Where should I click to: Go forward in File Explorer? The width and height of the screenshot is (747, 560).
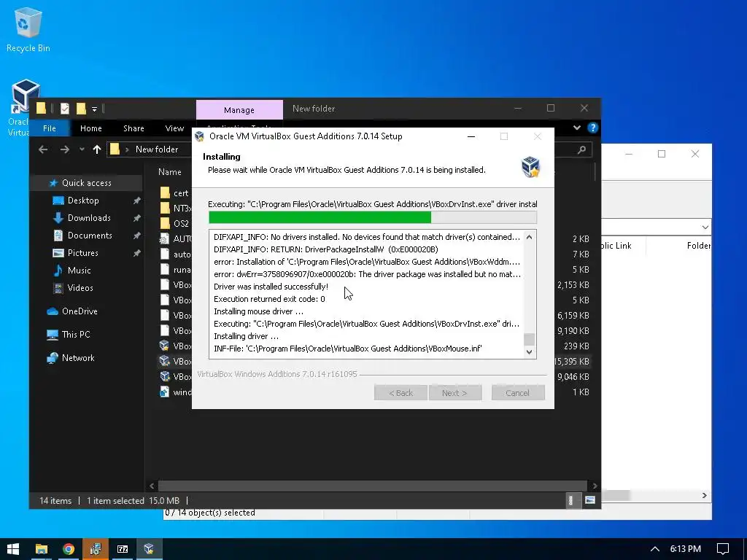(65, 149)
